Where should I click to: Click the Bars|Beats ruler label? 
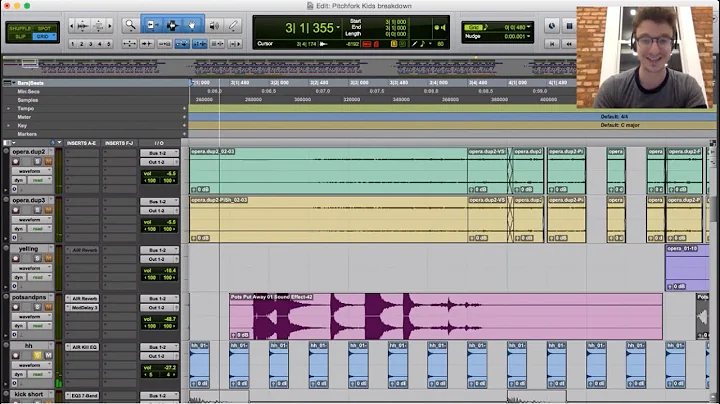coord(30,83)
